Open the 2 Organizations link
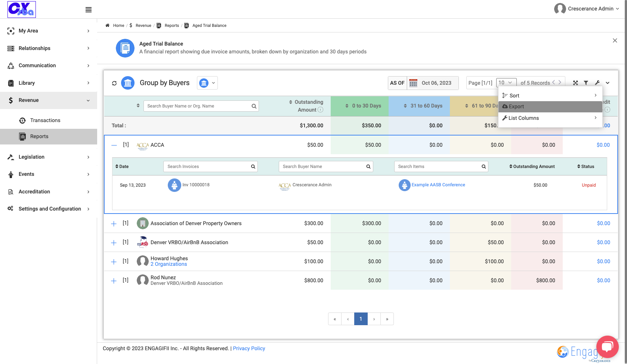 169,264
